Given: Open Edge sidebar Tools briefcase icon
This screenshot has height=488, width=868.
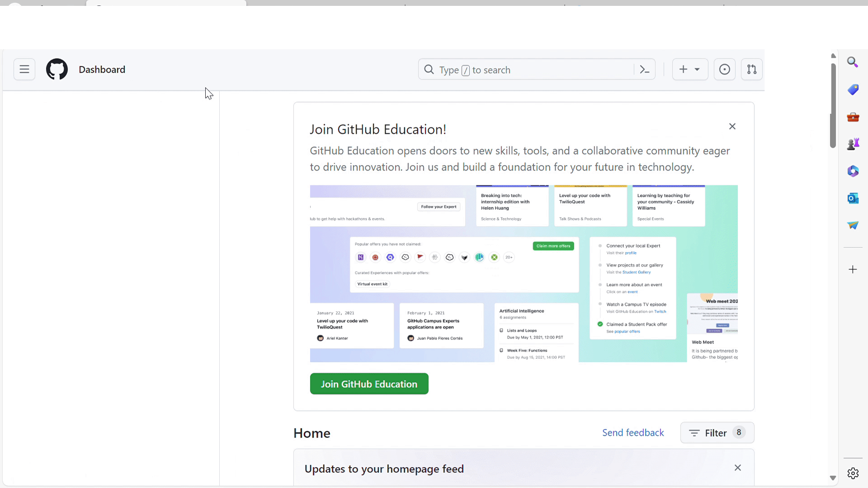Looking at the screenshot, I should [853, 117].
